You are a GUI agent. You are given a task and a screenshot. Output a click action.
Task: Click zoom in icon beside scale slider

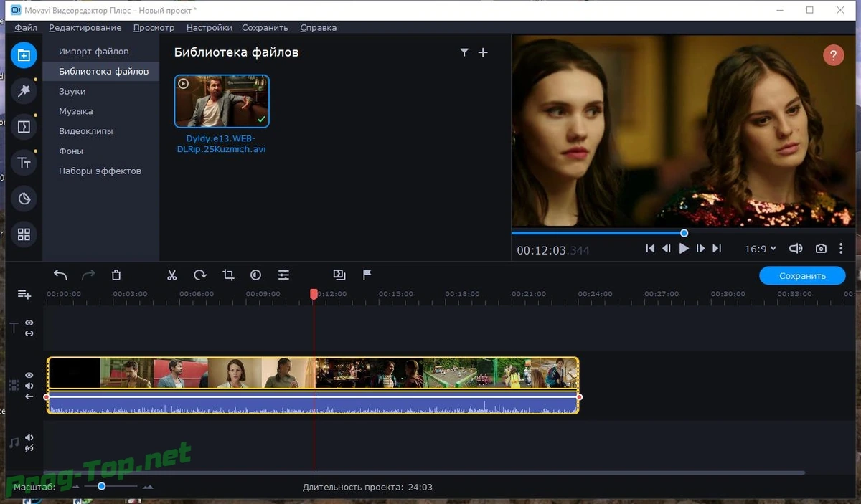[x=148, y=487]
